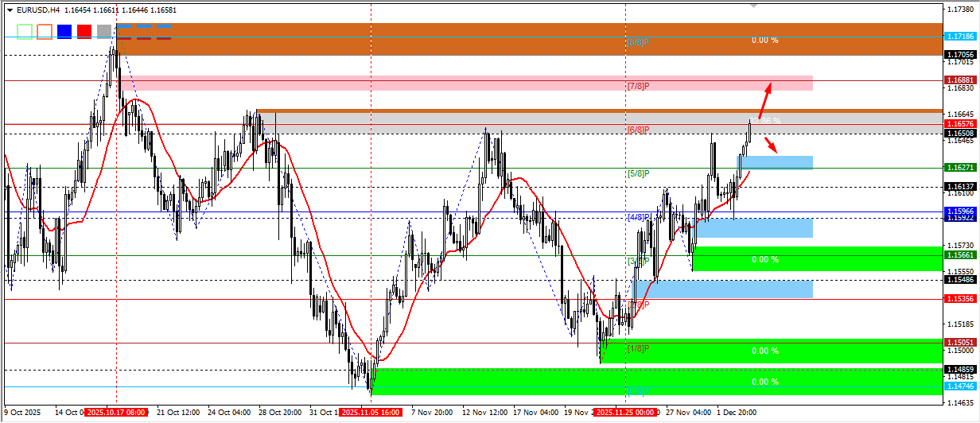Select the 1.16508 price label
The width and height of the screenshot is (980, 423).
(960, 134)
